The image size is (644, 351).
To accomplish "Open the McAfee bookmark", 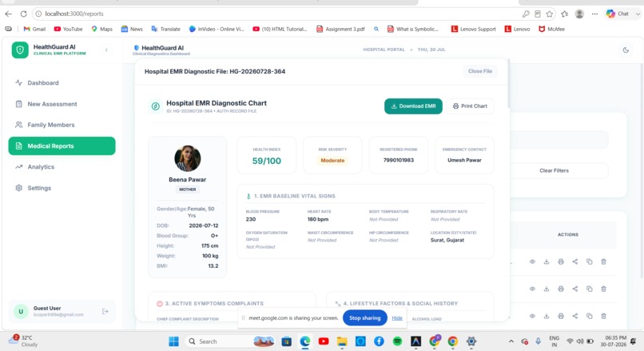I will [x=551, y=29].
